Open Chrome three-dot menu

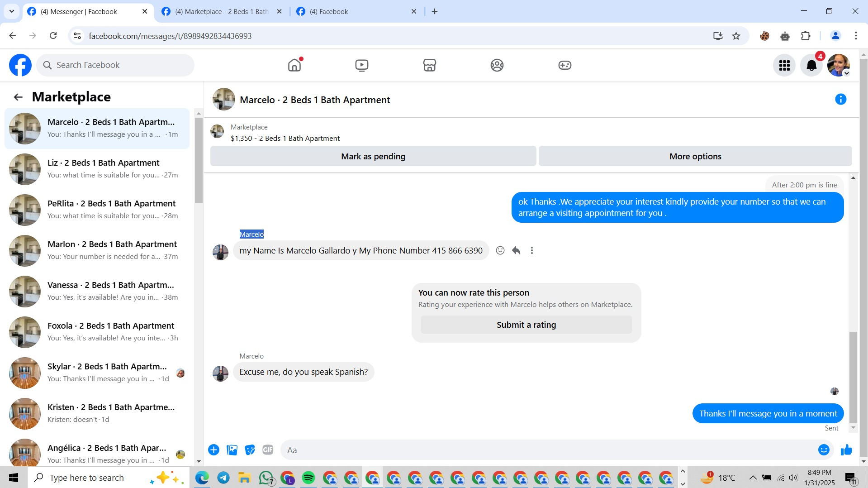pyautogui.click(x=856, y=36)
